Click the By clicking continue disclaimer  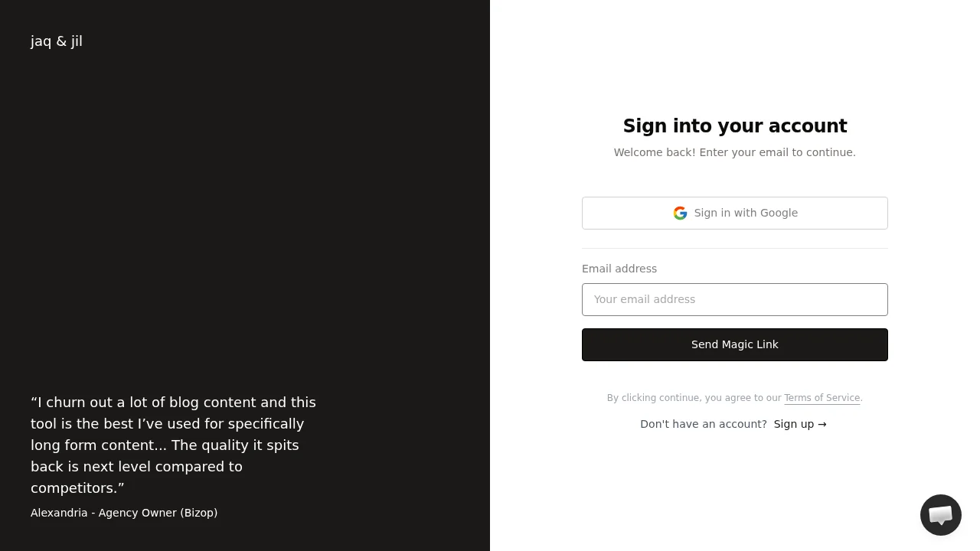click(x=695, y=398)
